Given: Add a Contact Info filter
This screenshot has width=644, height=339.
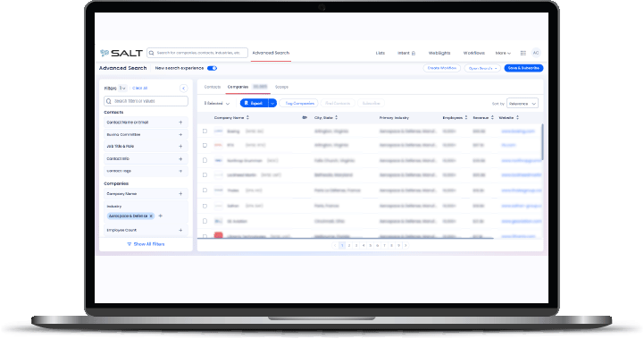Looking at the screenshot, I should tap(180, 159).
